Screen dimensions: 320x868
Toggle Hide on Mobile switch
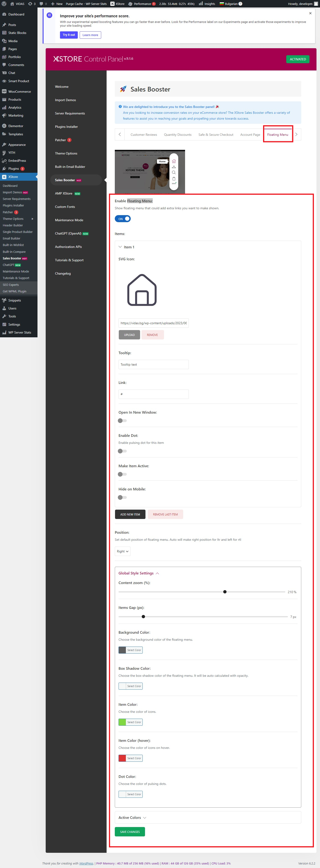[x=122, y=497]
